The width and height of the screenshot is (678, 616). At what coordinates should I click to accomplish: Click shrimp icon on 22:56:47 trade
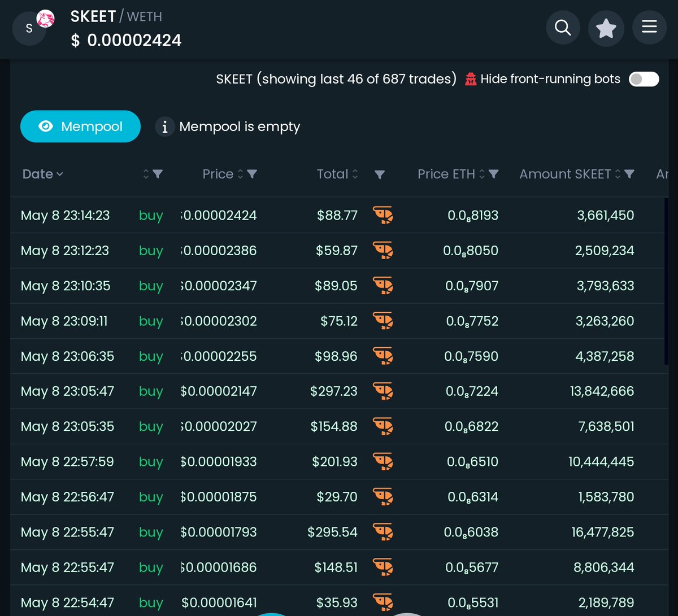(x=383, y=497)
